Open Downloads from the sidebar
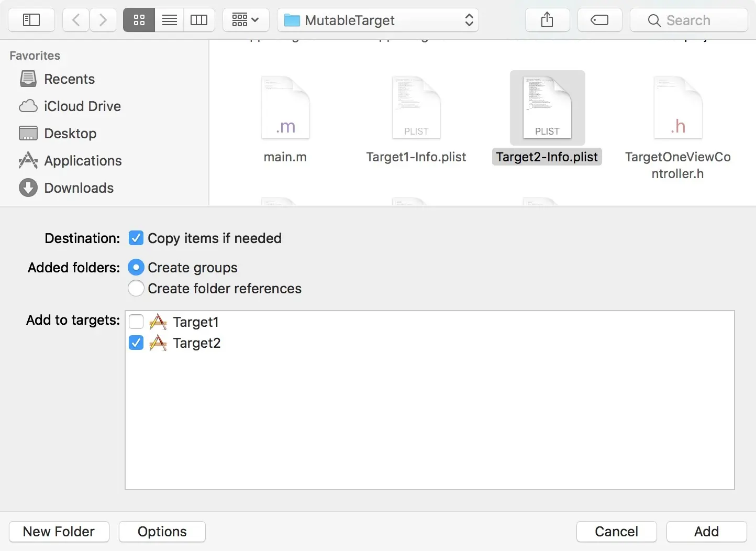Screen dimensions: 756x551 click(79, 188)
